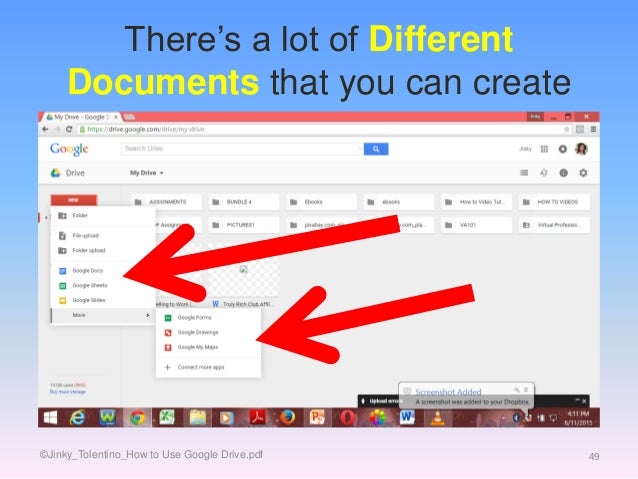Create a new Google Forms

(208, 318)
